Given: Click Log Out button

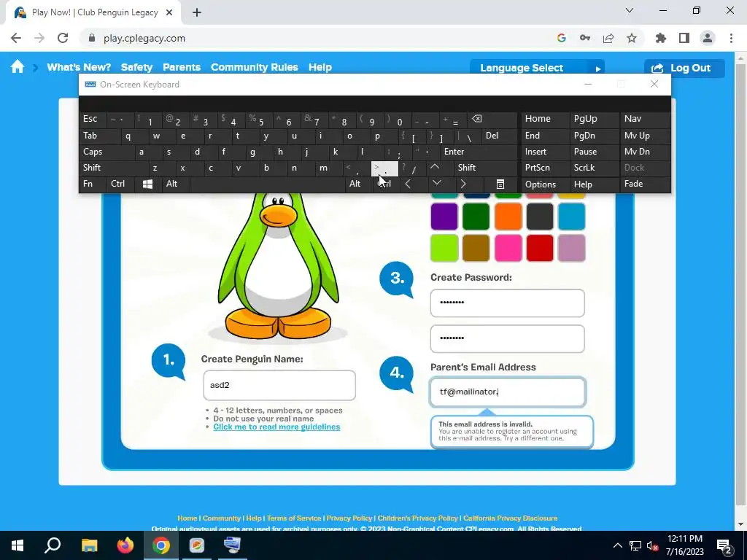Looking at the screenshot, I should 684,68.
